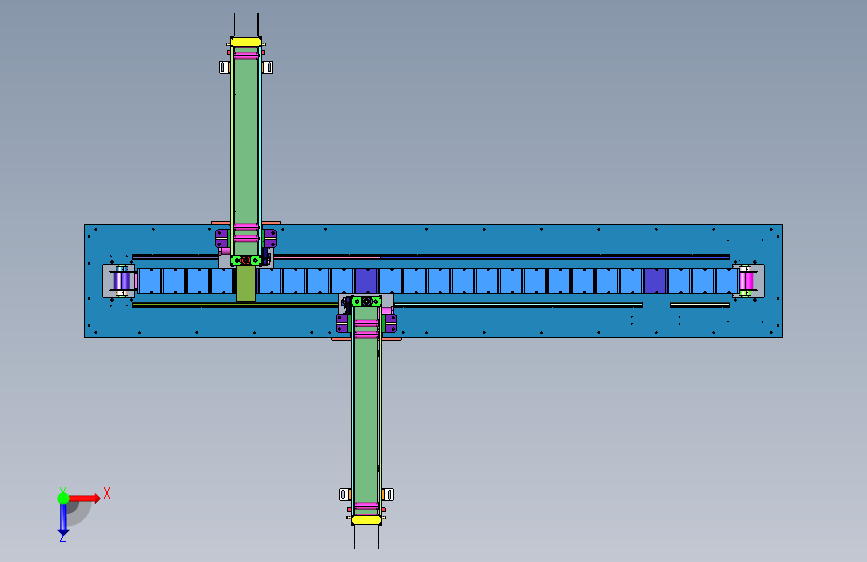Click the red X axis arrow of the triad
Viewport: 867px width, 562px height.
(85, 498)
